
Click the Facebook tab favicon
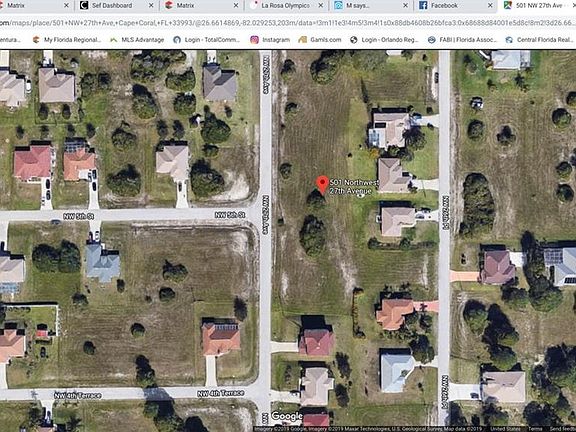coord(423,6)
